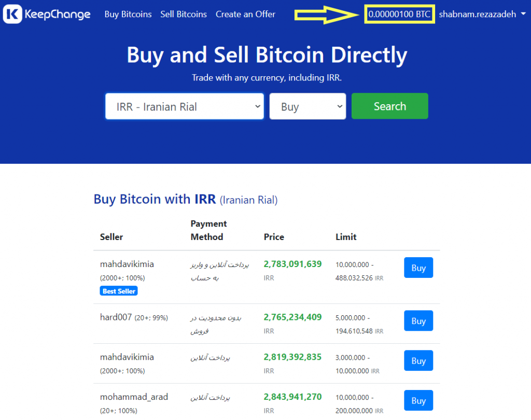Image resolution: width=531 pixels, height=420 pixels.
Task: Click Buy for mohammad_arad's offer
Action: tap(418, 400)
